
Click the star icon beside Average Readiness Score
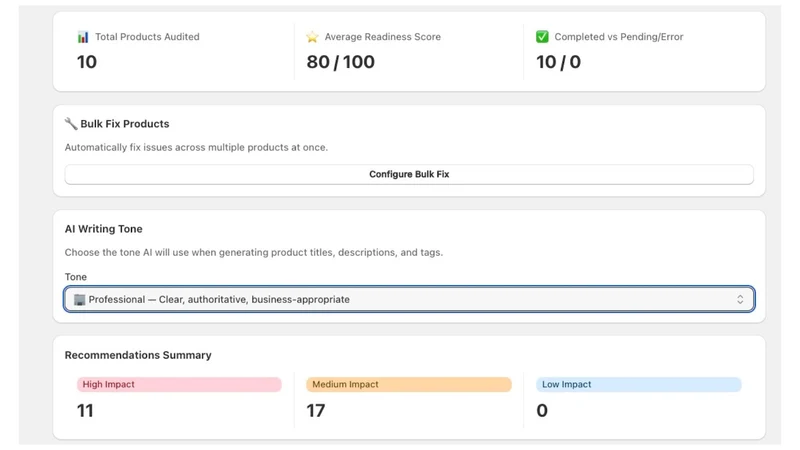312,37
